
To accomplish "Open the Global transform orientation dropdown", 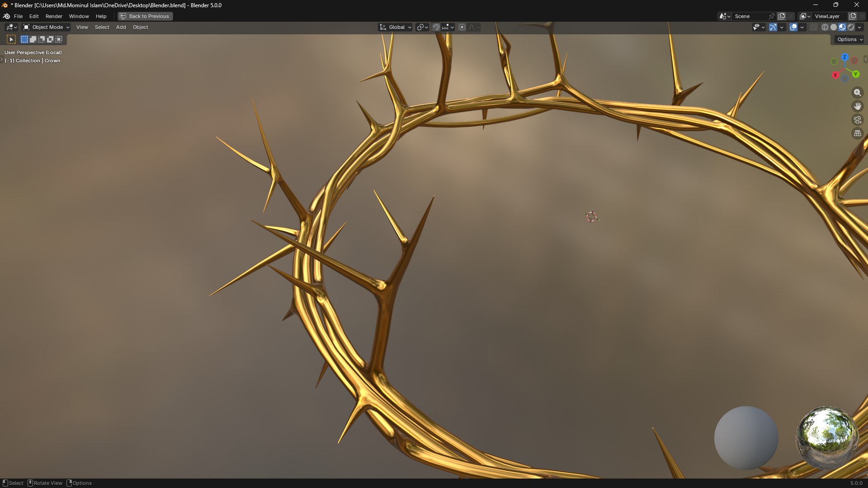I will click(395, 27).
